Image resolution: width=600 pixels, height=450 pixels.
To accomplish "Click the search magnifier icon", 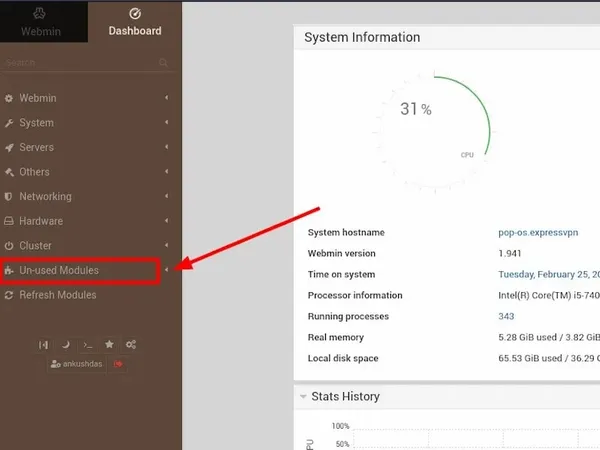I will (163, 63).
